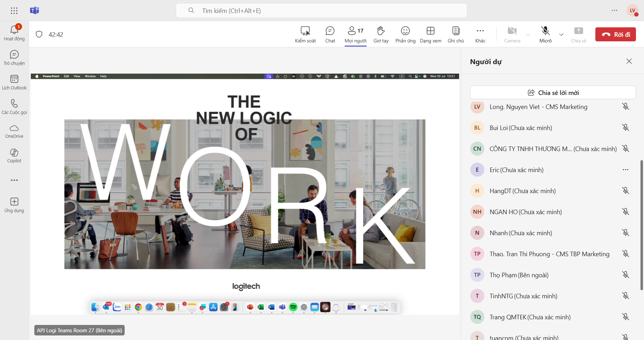Click the Giơ tay raise hand icon
This screenshot has height=340, width=644.
381,34
